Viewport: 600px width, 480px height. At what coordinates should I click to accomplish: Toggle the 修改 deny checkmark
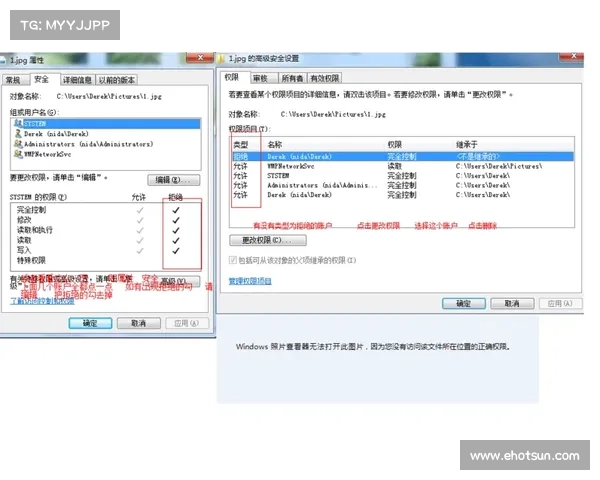click(x=176, y=220)
